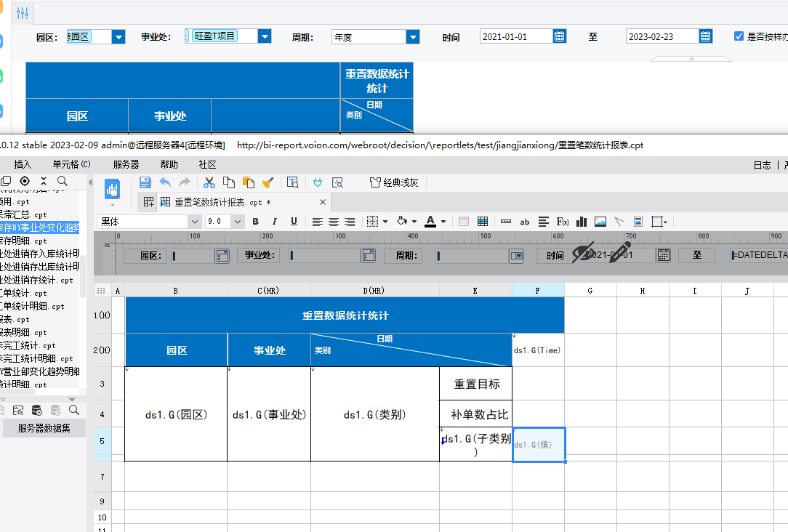Open 呆滞汇总.cpt in file list
The height and width of the screenshot is (532, 788).
coord(23,214)
